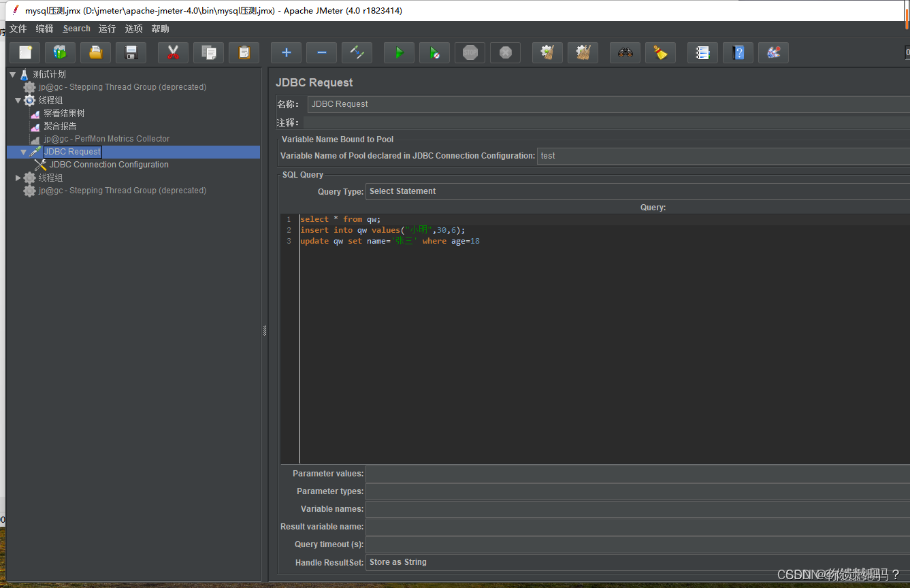Viewport: 910px width, 588px height.
Task: Click the Reset Search broom icon
Action: pos(660,52)
